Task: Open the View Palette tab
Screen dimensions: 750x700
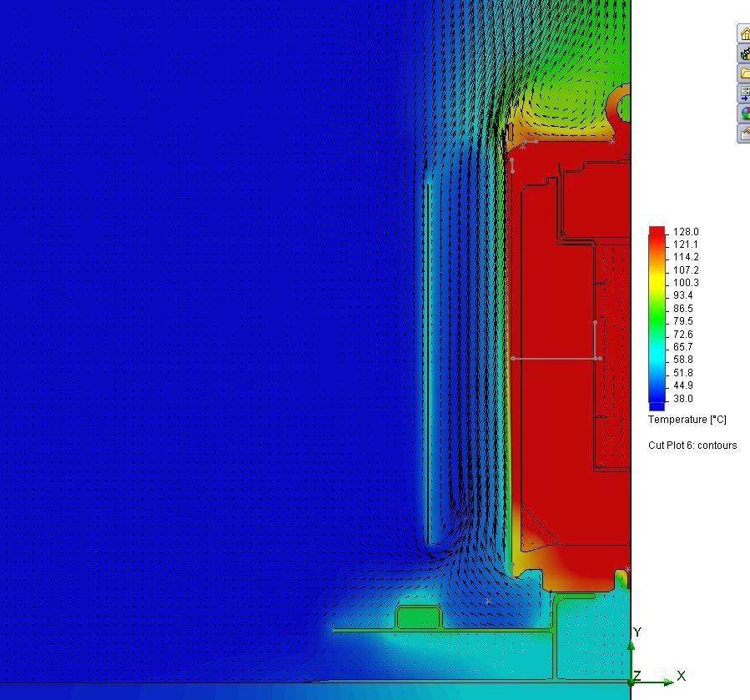Action: pyautogui.click(x=744, y=93)
